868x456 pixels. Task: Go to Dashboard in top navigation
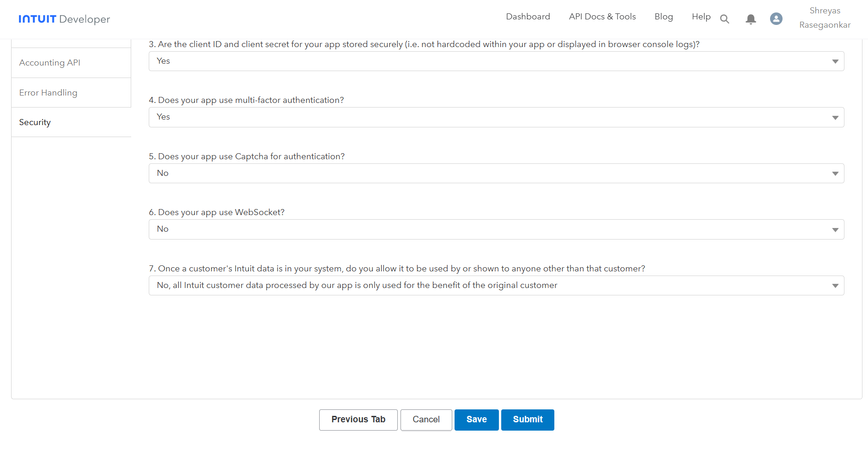point(528,17)
